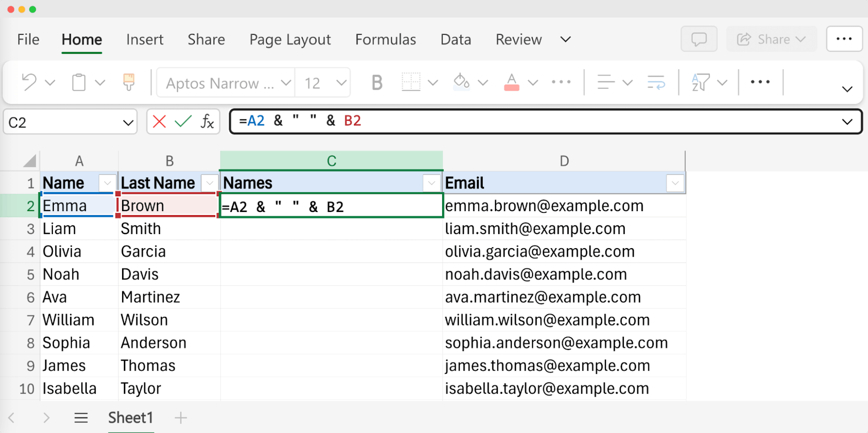Select the Sheet1 tab

[x=130, y=418]
